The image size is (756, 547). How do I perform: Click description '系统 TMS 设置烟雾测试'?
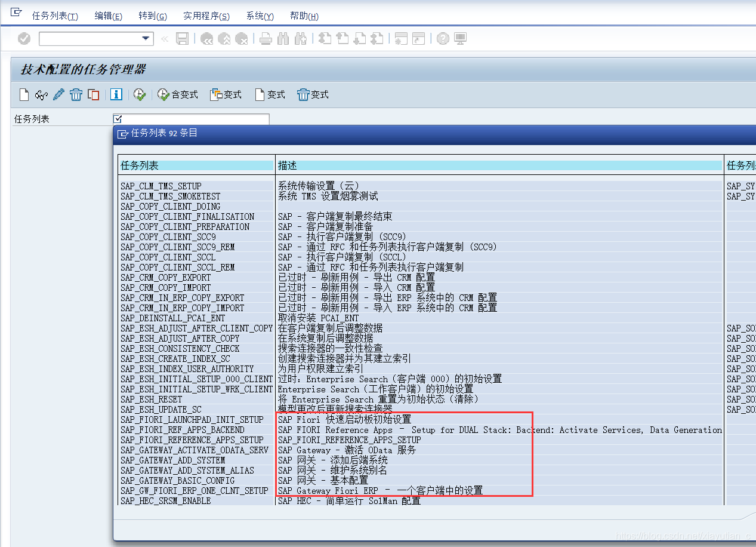pos(328,196)
